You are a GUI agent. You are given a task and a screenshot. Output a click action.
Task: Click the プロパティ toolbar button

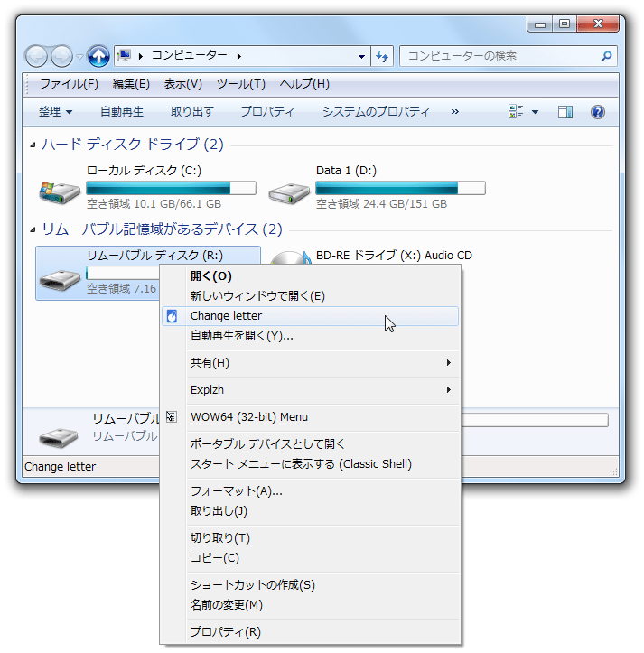tap(267, 112)
